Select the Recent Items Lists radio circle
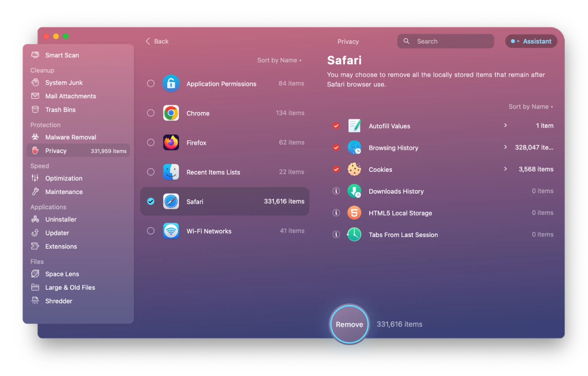The image size is (588, 376). 151,172
